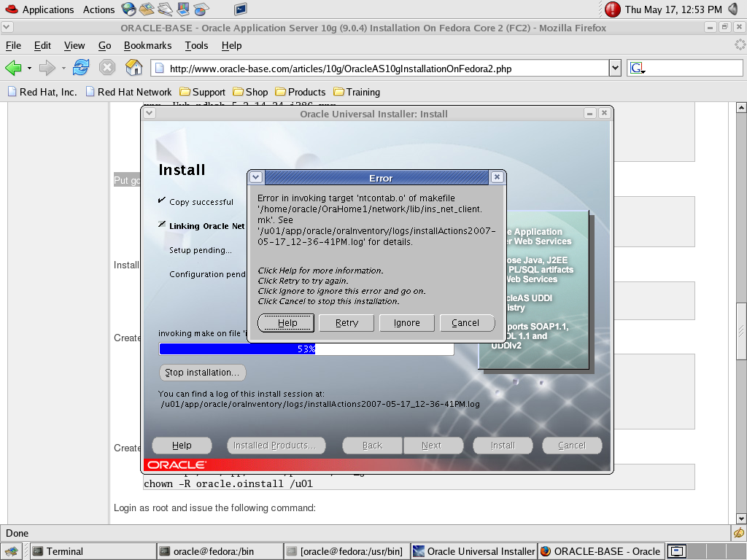This screenshot has width=747, height=560.
Task: Open the Google search engine selector
Action: [637, 69]
